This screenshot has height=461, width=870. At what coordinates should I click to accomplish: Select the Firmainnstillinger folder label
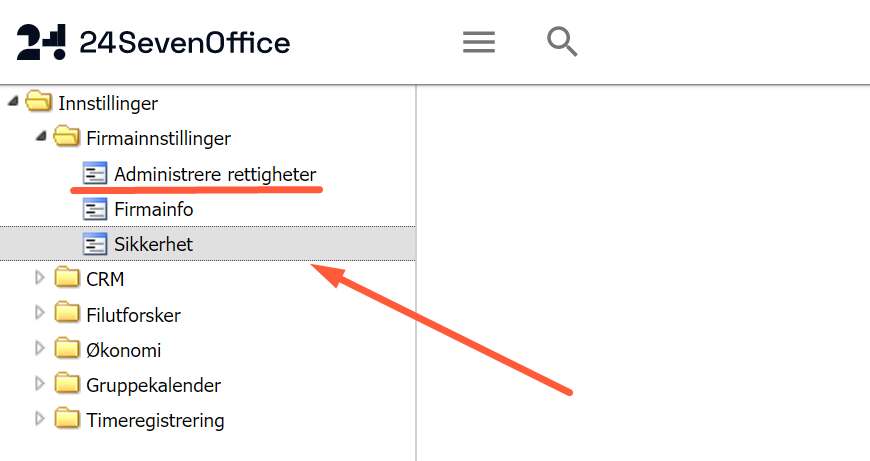tap(158, 138)
